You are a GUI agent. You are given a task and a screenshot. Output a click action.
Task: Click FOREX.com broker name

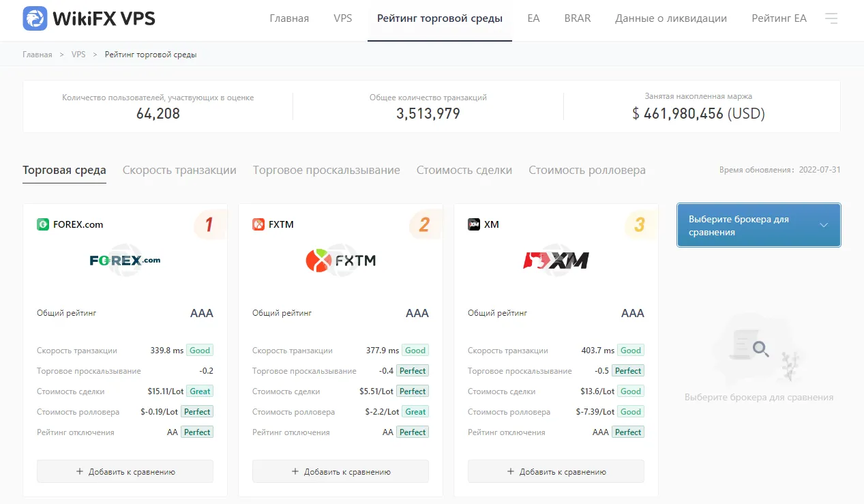[78, 224]
